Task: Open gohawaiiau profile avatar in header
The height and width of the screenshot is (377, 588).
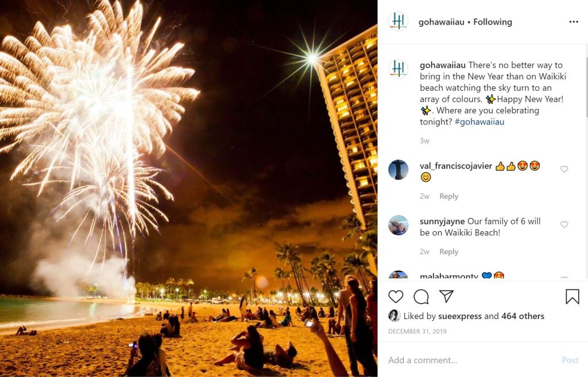Action: 399,21
